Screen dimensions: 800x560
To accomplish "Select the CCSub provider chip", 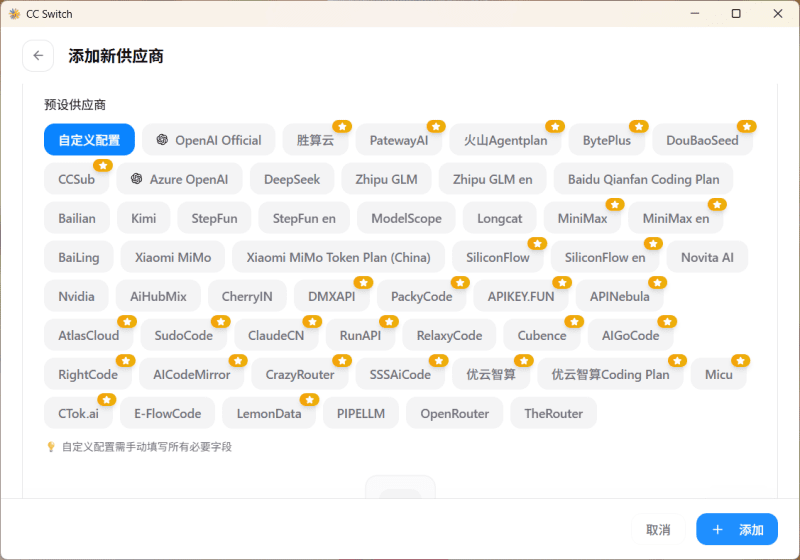I will point(77,179).
